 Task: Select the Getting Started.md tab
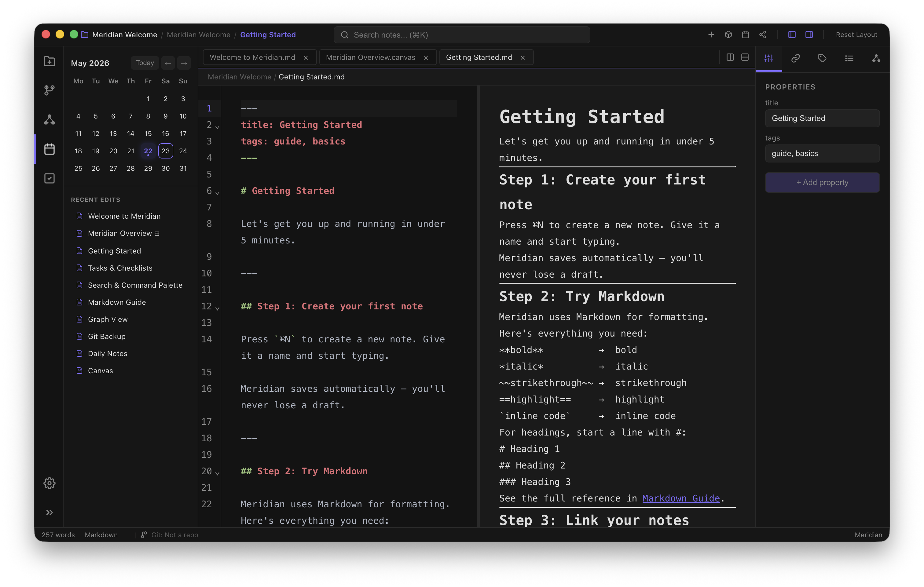click(x=486, y=57)
